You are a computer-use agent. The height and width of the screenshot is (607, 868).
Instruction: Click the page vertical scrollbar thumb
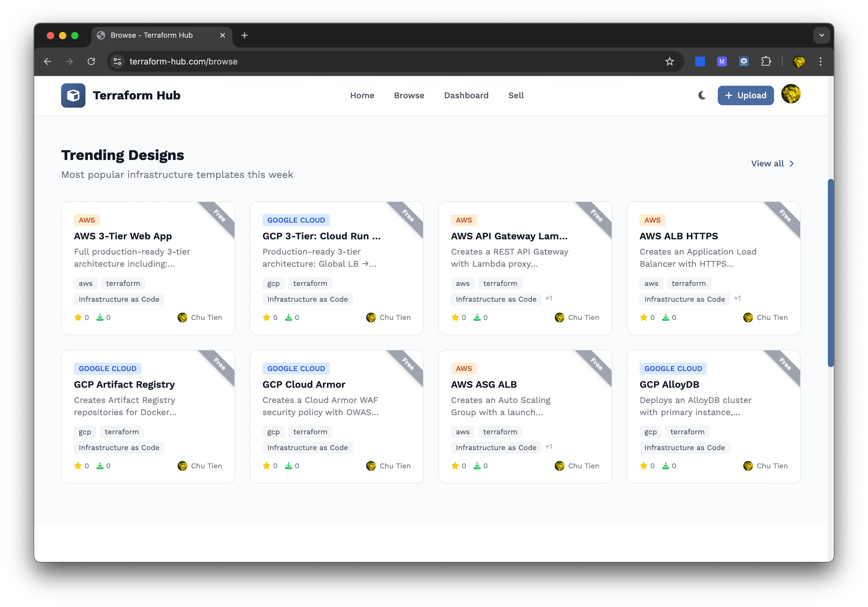tap(831, 273)
